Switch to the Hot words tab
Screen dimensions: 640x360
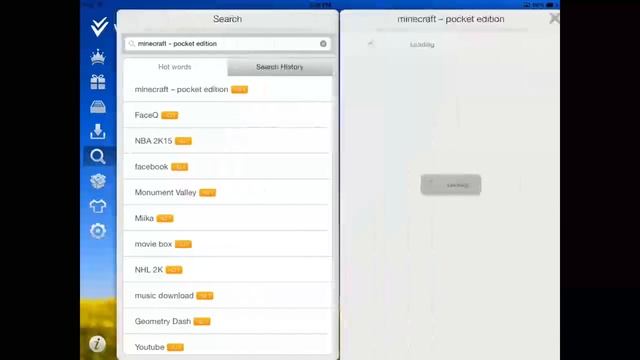tap(175, 67)
